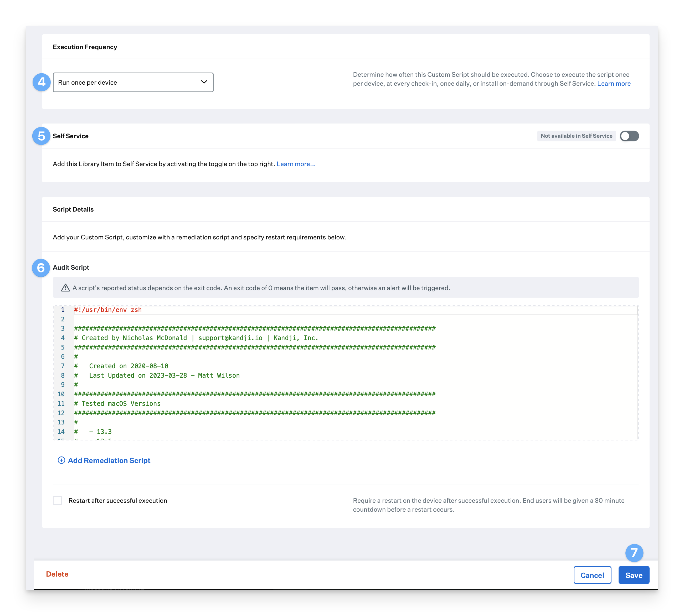
Task: Click the plus circle icon beside Add Remediation Script
Action: tap(61, 460)
